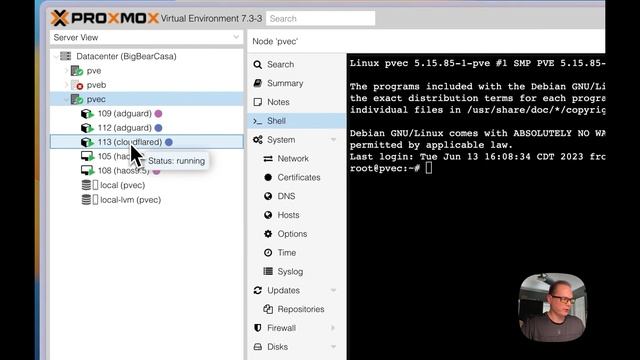Click the blue tag dot on 113 (cloudflared)

pyautogui.click(x=169, y=142)
